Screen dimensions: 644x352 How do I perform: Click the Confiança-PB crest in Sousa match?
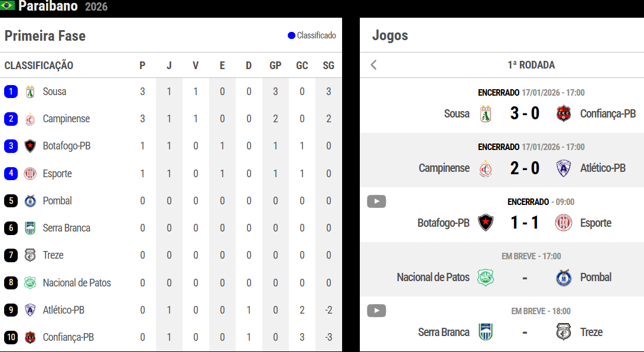[564, 113]
